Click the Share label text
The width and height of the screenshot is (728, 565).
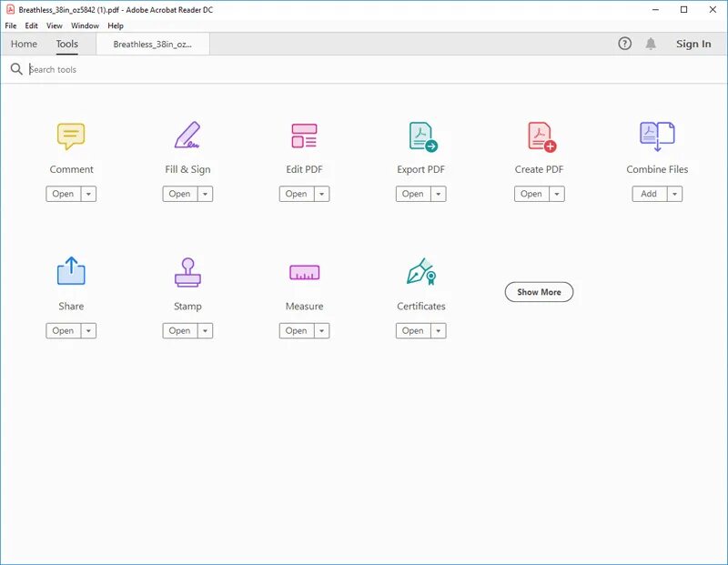pos(71,307)
